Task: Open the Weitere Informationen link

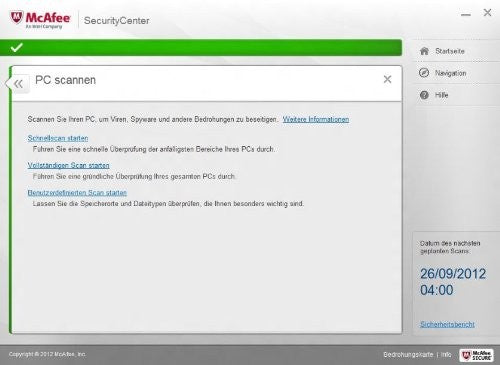Action: pos(316,119)
